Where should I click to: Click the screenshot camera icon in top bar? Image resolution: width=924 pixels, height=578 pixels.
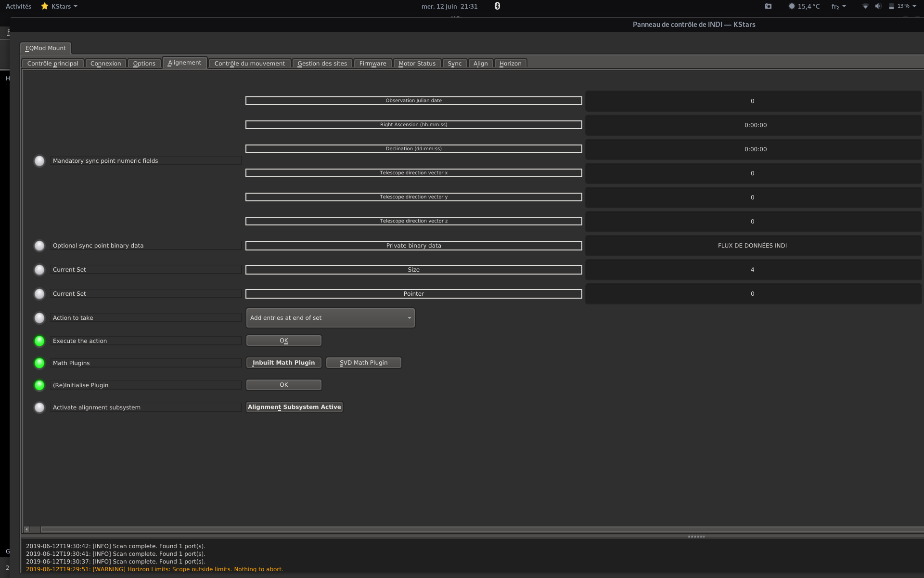768,6
